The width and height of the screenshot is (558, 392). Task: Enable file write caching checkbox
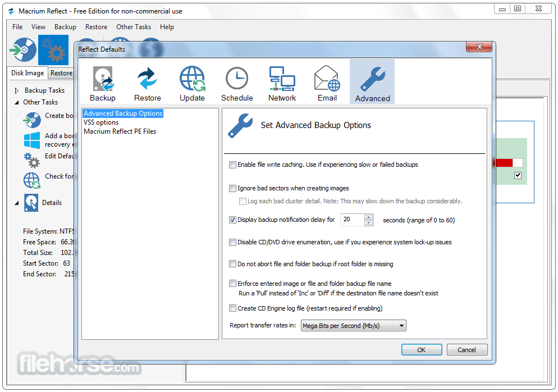point(232,165)
